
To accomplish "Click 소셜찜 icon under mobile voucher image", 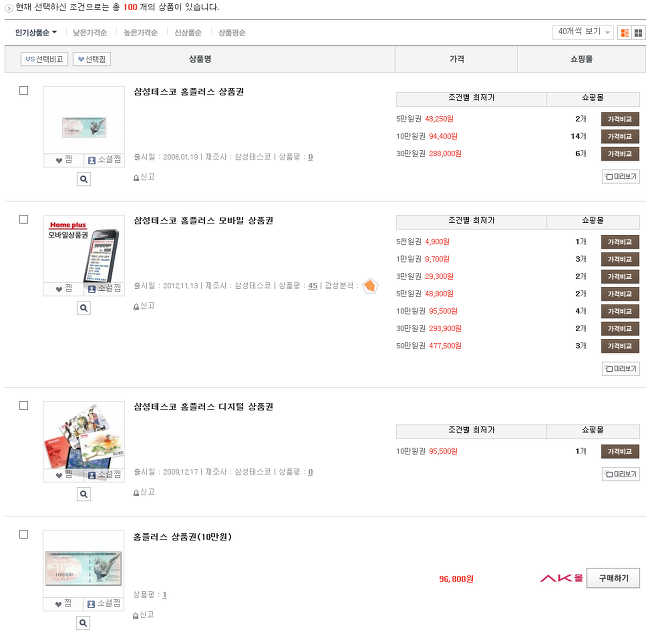I will (104, 288).
